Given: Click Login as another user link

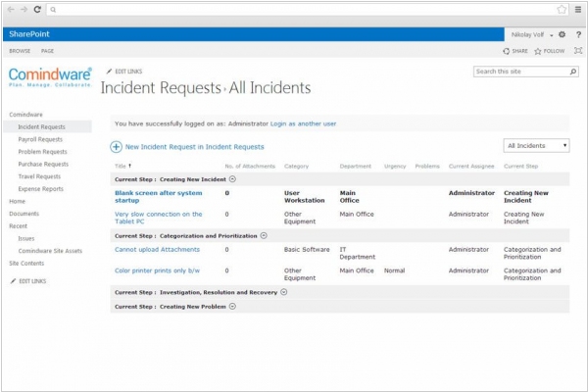Looking at the screenshot, I should pos(303,124).
